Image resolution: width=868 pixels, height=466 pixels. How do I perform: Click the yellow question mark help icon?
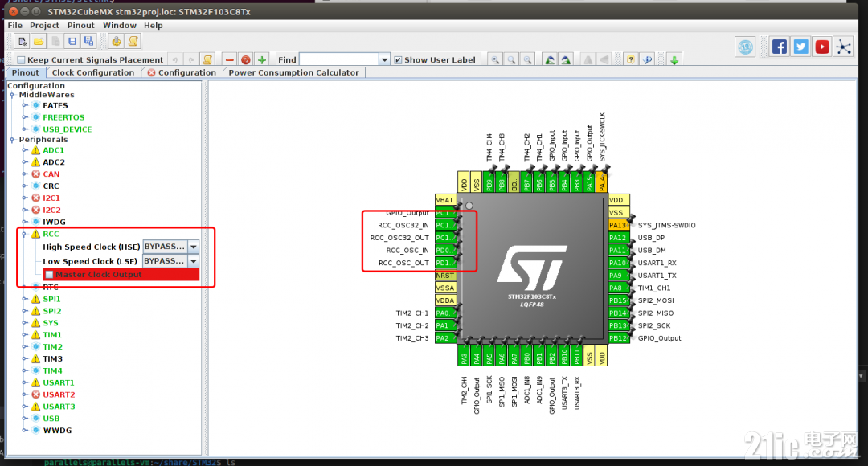[631, 59]
